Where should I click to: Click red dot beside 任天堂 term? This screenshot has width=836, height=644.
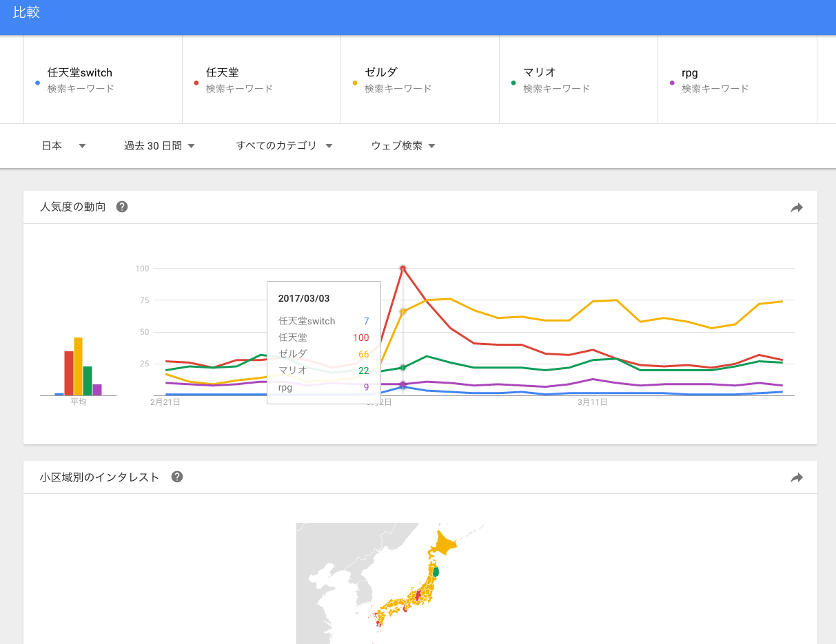tap(196, 83)
